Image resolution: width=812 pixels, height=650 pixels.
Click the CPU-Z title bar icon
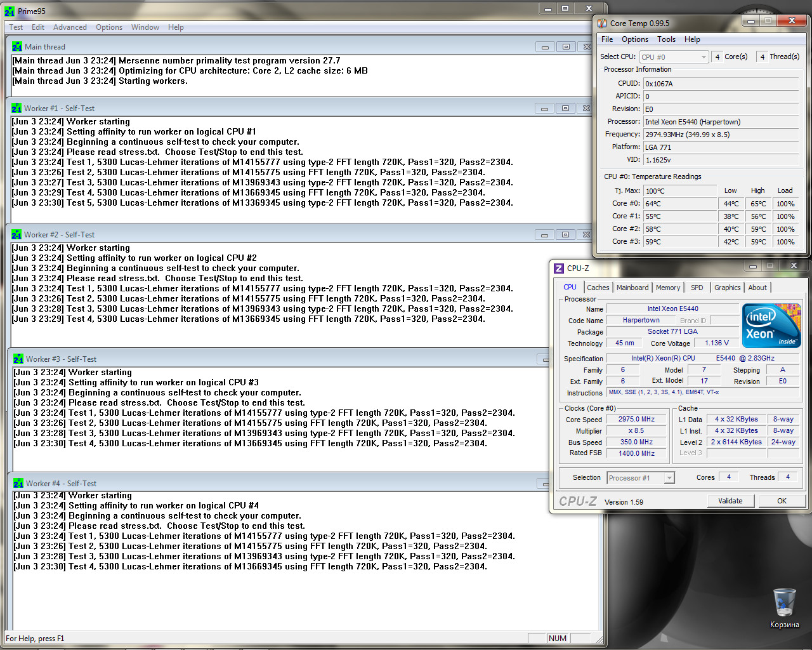[x=559, y=269]
